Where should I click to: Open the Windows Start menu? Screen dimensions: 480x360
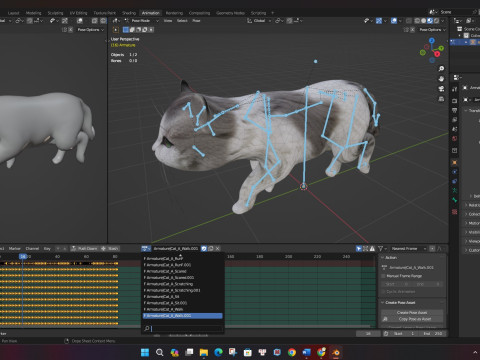145,352
